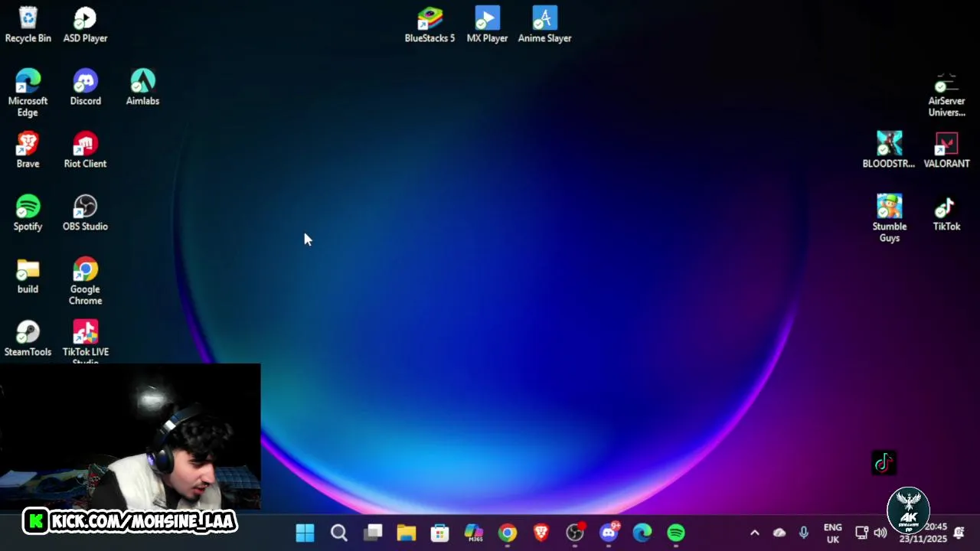Select the VALORANT desktop shortcut
This screenshot has height=551, width=980.
(x=946, y=150)
